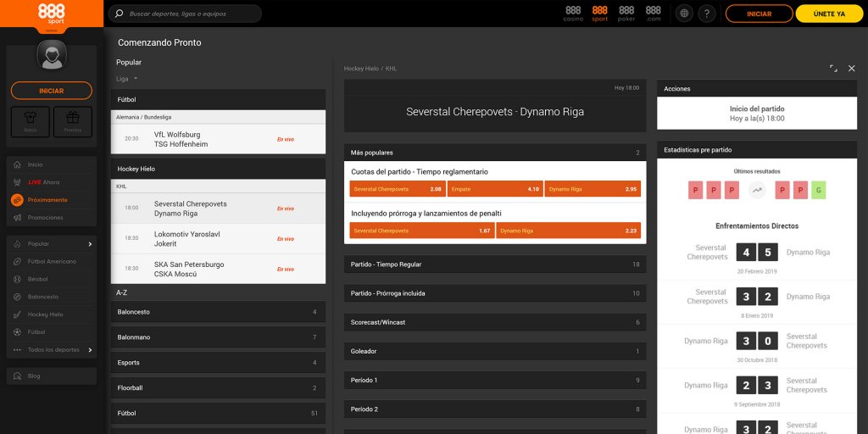Screen dimensions: 868x434
Task: Expand the Goleador market section
Action: tap(495, 351)
